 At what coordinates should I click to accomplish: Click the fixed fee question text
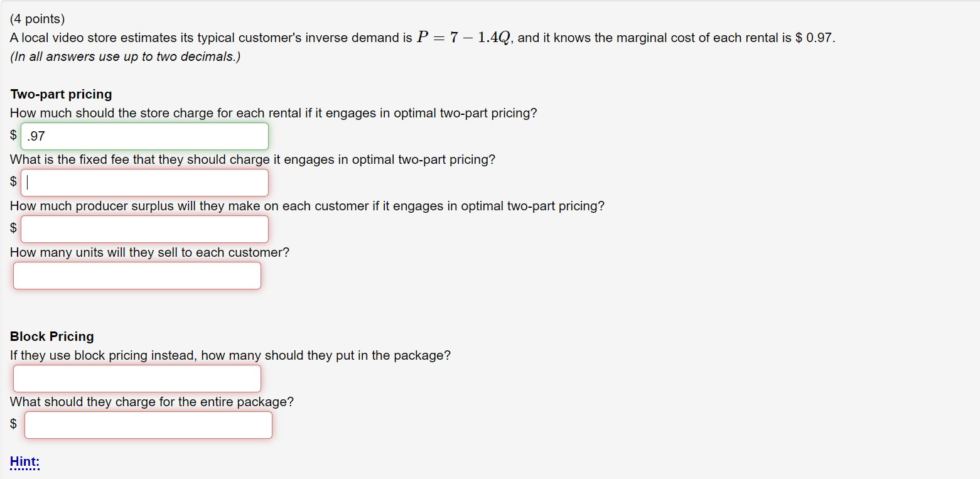(252, 159)
